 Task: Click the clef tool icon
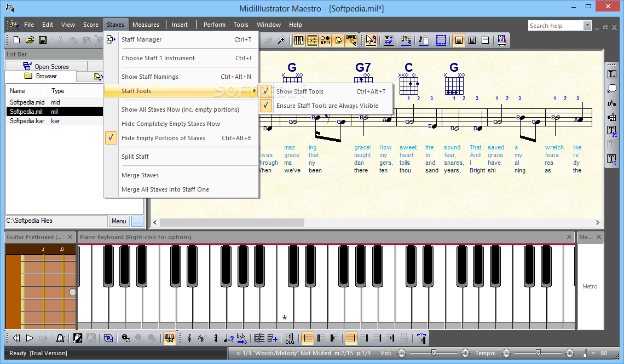pyautogui.click(x=189, y=338)
